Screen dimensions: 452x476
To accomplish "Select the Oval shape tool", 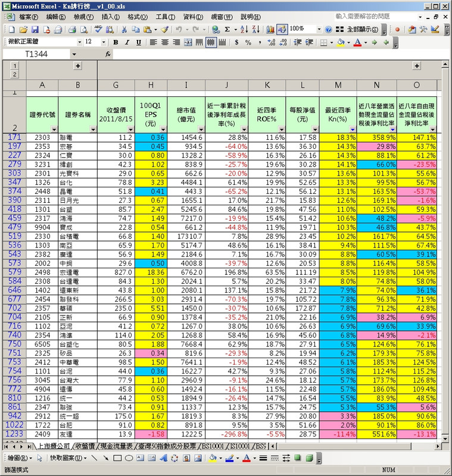I will click(129, 458).
